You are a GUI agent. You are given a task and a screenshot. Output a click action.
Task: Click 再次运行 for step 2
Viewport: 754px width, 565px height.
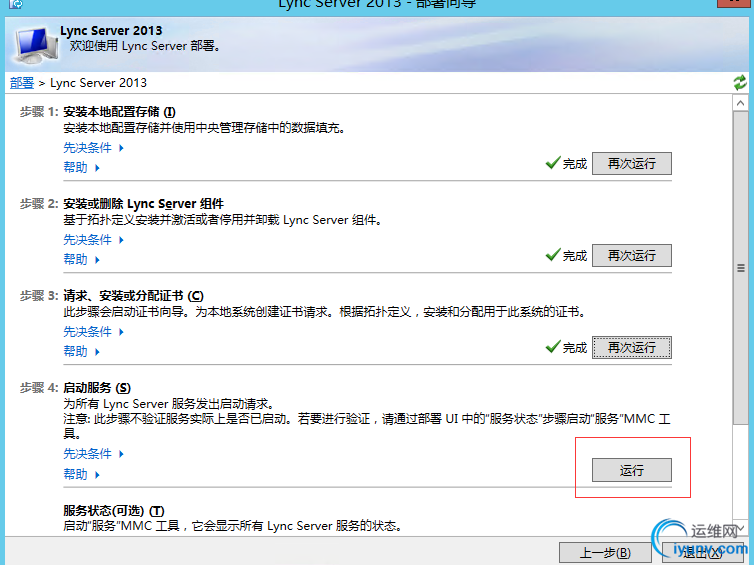coord(631,255)
